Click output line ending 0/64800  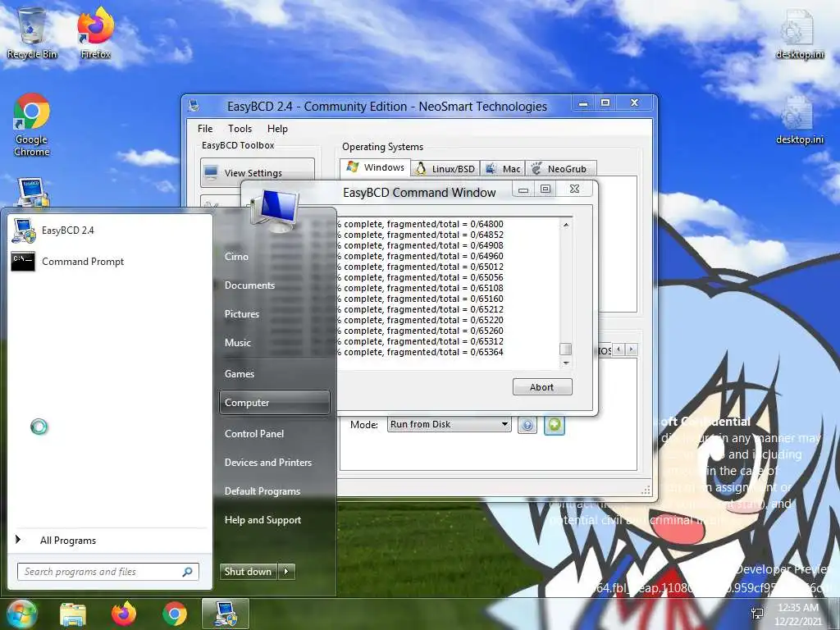coord(421,224)
